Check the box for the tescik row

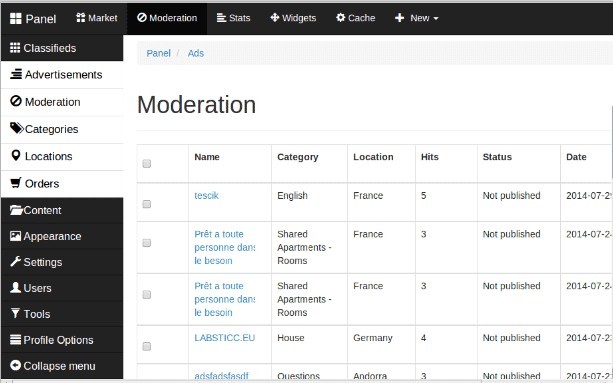147,204
